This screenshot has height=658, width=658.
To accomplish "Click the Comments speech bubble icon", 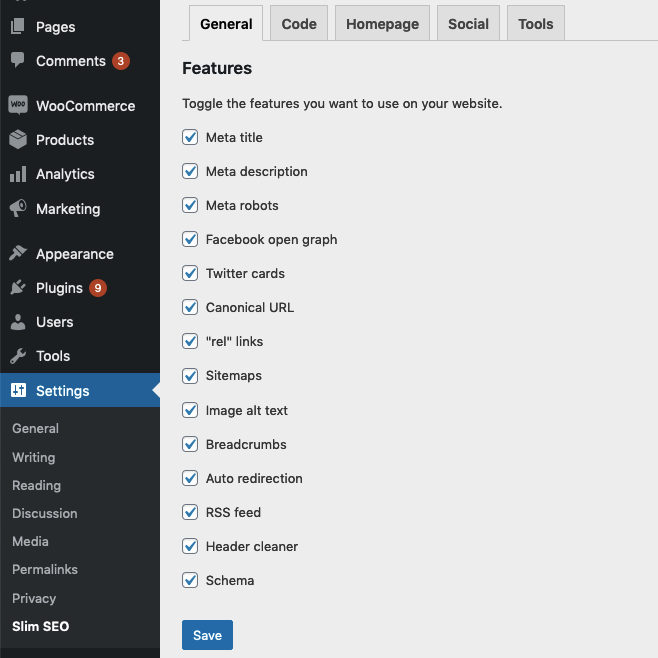I will point(18,60).
